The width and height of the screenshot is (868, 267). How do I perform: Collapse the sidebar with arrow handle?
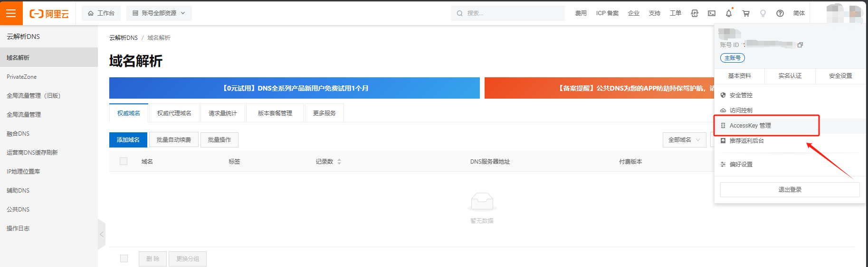(x=102, y=234)
